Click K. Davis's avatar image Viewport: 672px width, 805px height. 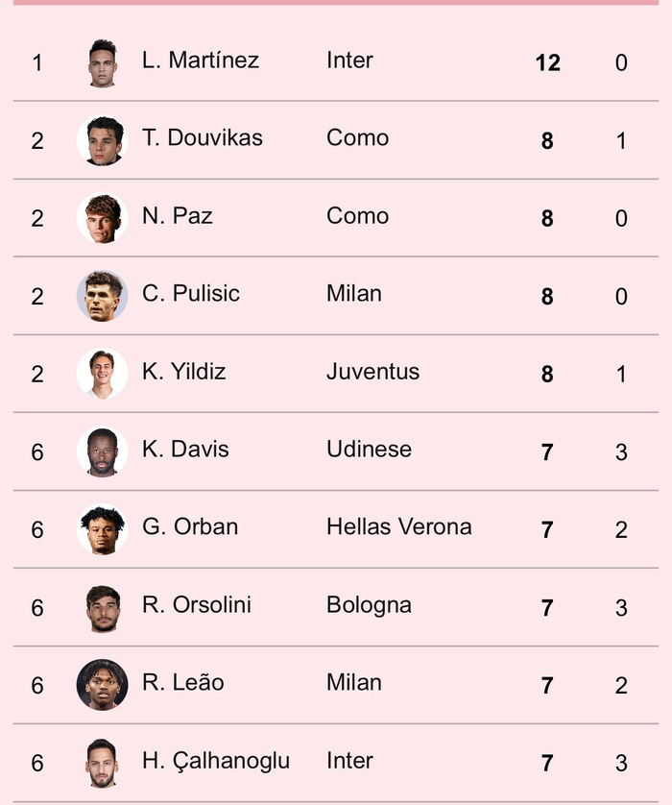(x=102, y=451)
